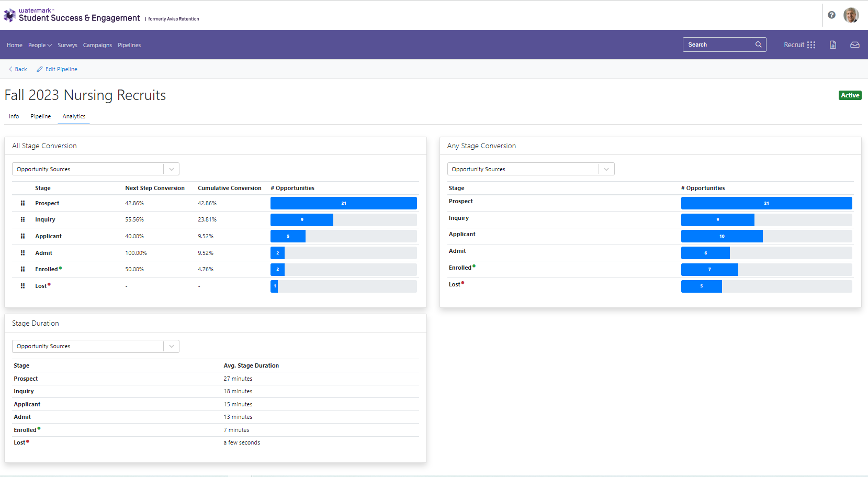Expand the Any Stage Conversion sources dropdown
Screen dimensions: 868x477
(606, 169)
